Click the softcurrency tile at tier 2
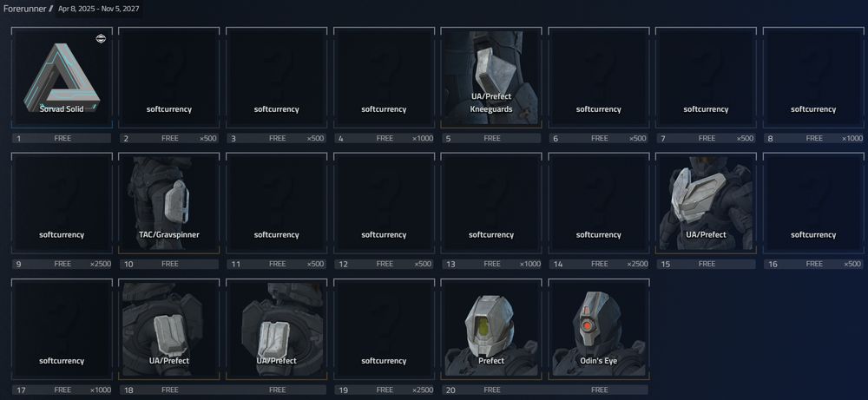Viewport: 868px width, 400px height. (169, 77)
